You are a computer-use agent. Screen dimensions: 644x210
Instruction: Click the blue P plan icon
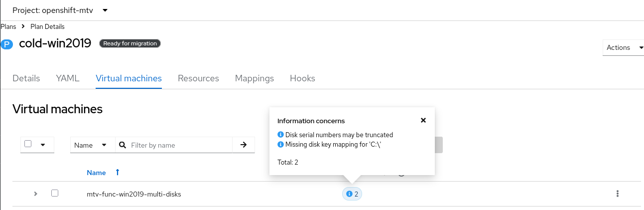pos(7,44)
